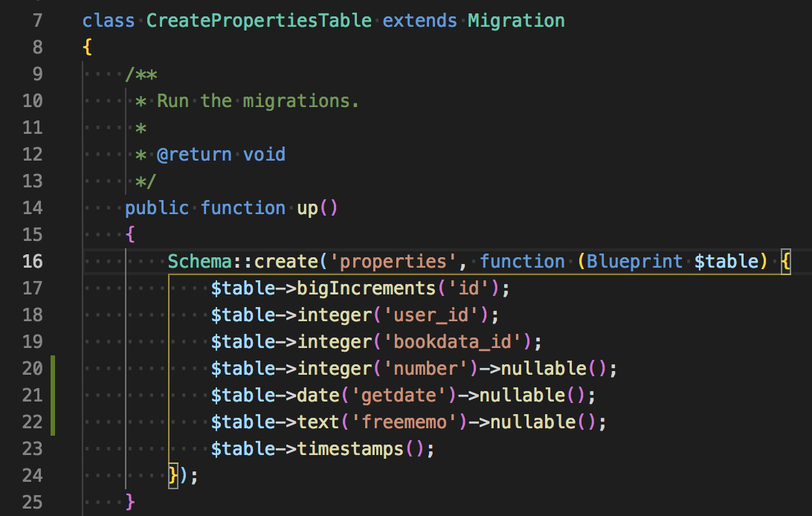812x516 pixels.
Task: Click the pink closing brace on line 25
Action: 130,502
